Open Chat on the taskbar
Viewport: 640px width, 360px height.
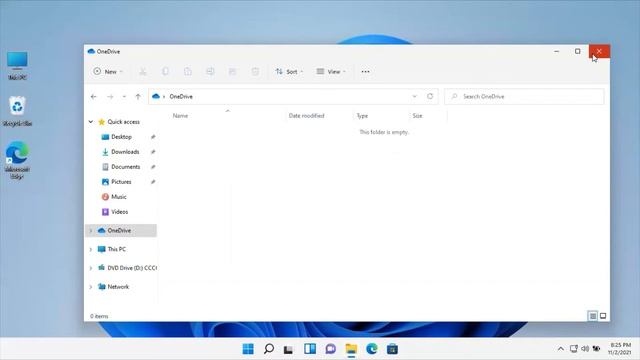(331, 349)
